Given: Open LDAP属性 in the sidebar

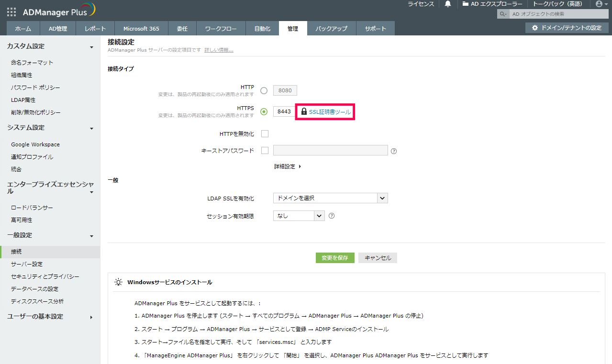Looking at the screenshot, I should pyautogui.click(x=23, y=100).
